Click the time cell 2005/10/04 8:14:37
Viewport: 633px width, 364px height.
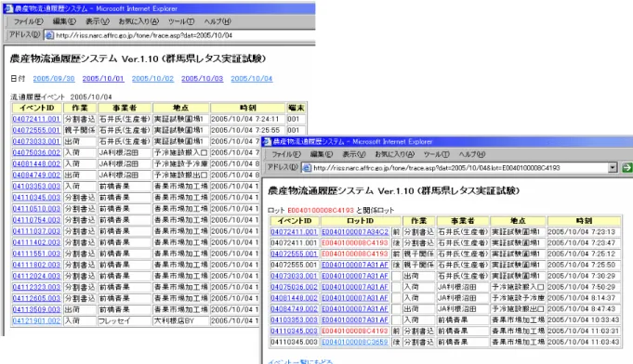[x=584, y=298]
